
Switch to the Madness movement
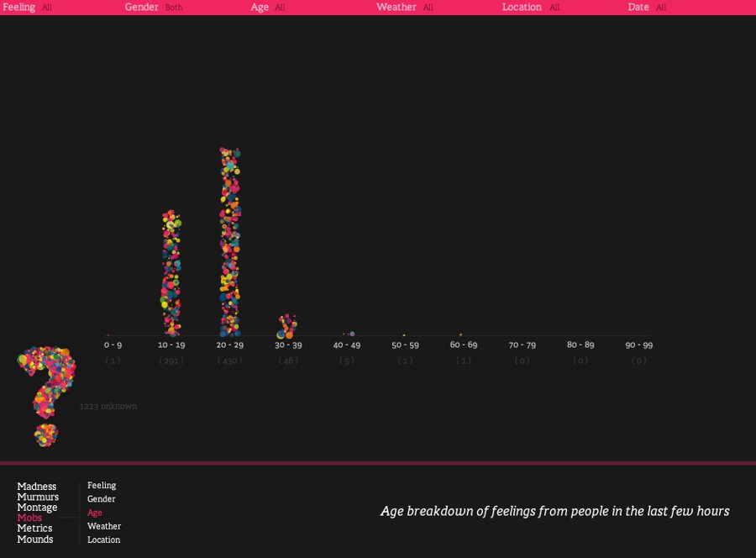(x=37, y=486)
